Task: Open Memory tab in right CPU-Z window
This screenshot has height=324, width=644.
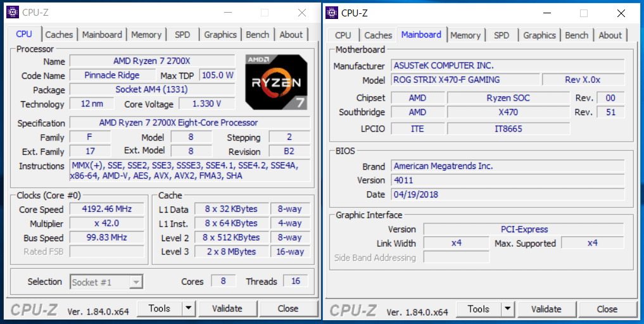Action: click(x=465, y=35)
